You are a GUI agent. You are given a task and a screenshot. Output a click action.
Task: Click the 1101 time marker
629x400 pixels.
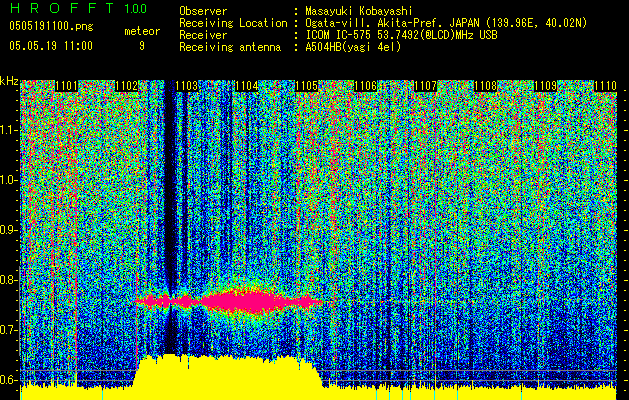tap(66, 86)
